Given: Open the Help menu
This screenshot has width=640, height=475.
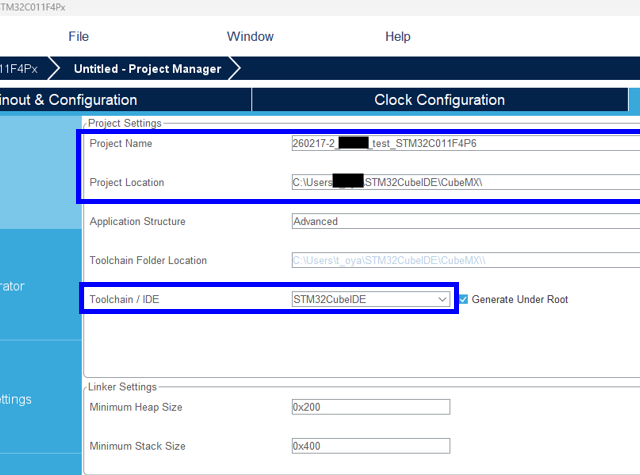Looking at the screenshot, I should pyautogui.click(x=398, y=36).
